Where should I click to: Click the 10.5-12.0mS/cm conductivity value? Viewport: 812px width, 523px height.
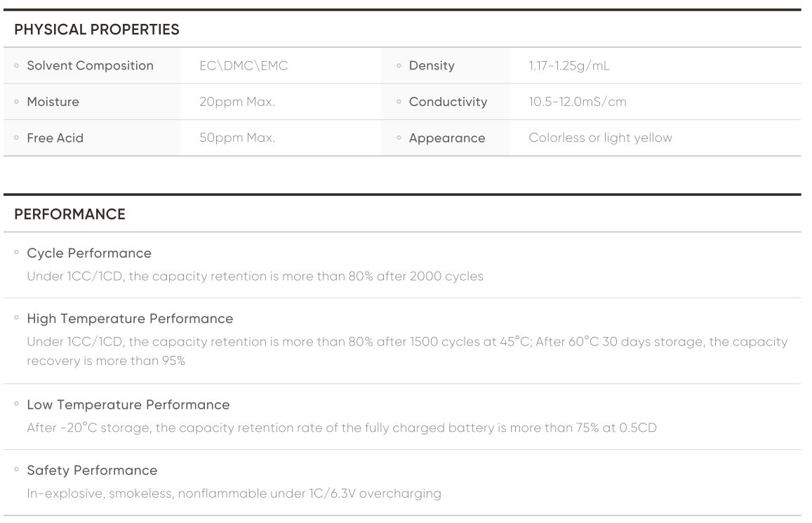click(x=577, y=102)
